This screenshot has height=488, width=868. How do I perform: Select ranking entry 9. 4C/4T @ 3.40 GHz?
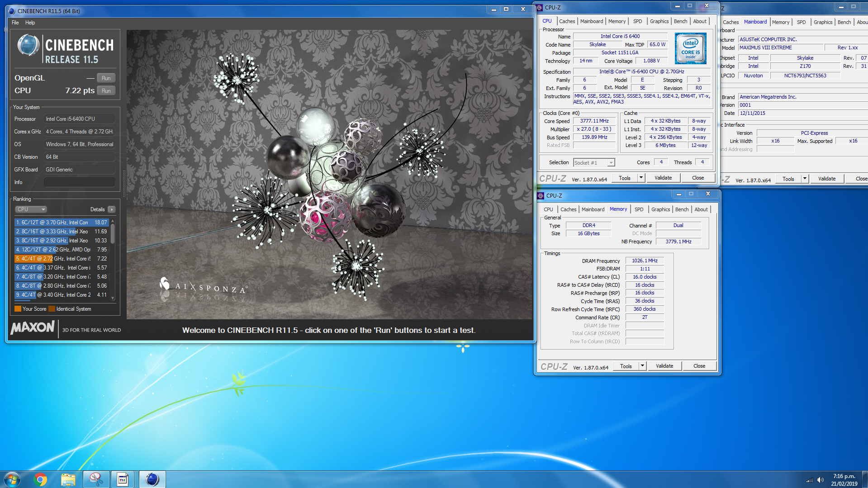coord(62,295)
